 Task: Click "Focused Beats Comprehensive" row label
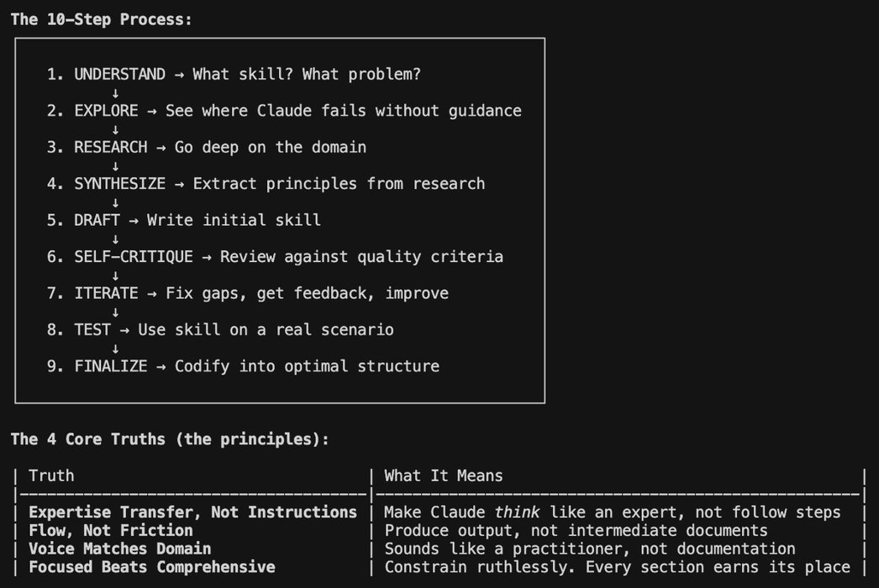pyautogui.click(x=151, y=567)
